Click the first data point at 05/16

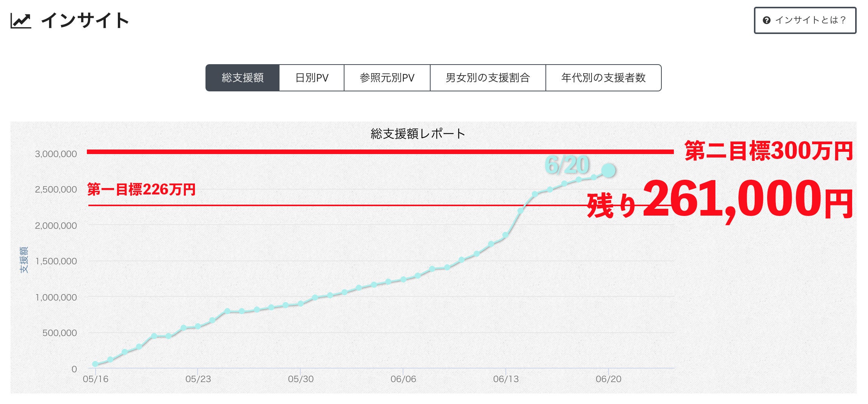[95, 364]
